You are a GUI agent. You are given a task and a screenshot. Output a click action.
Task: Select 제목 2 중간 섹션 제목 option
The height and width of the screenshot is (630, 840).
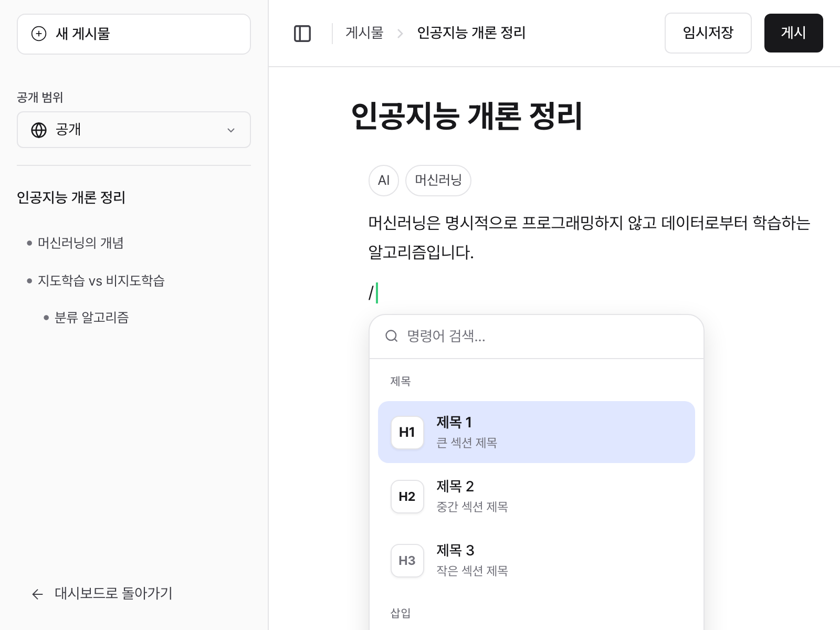pos(535,496)
